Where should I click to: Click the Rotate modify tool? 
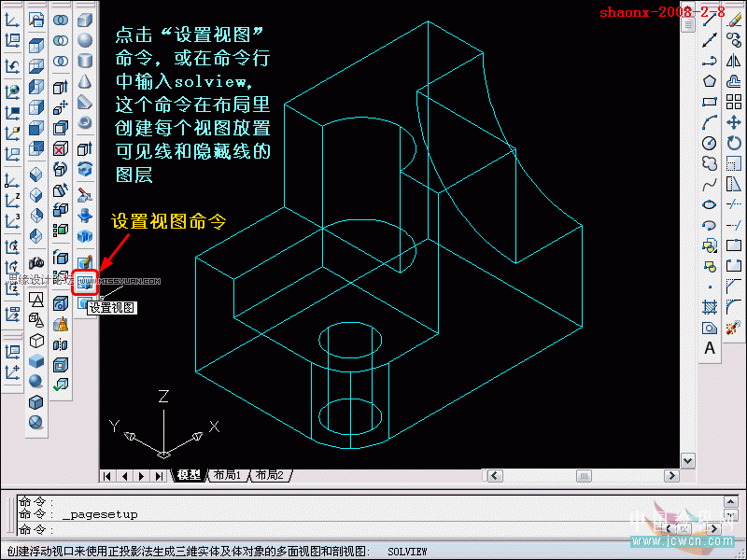[x=734, y=143]
